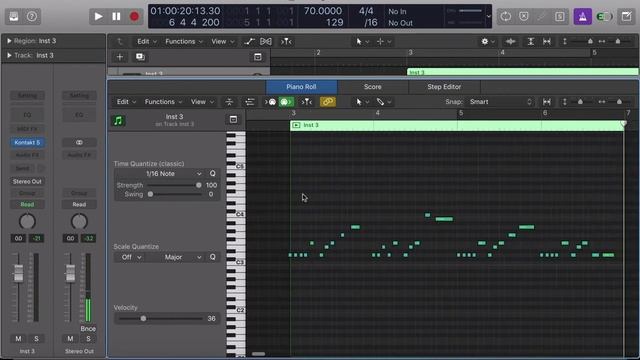
Task: Open Scale Quantize Off dropdown
Action: (x=131, y=257)
